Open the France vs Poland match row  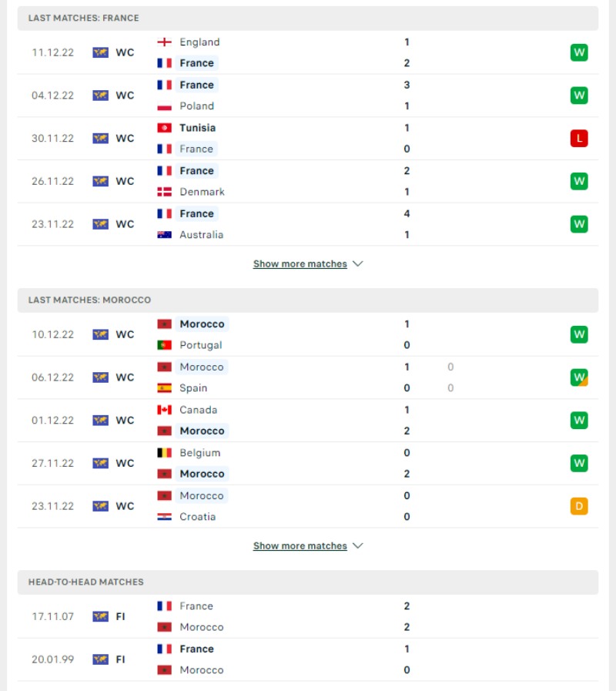(x=308, y=96)
